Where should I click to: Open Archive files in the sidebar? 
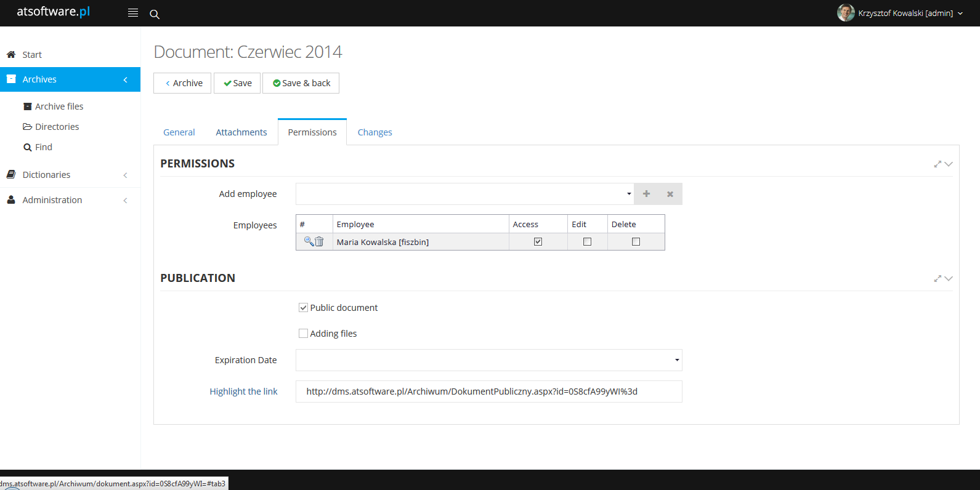point(59,106)
